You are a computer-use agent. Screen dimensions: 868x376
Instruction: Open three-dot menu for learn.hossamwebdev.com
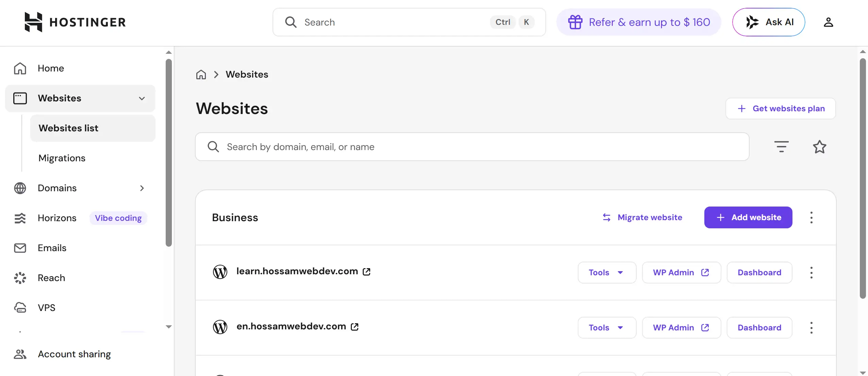811,273
